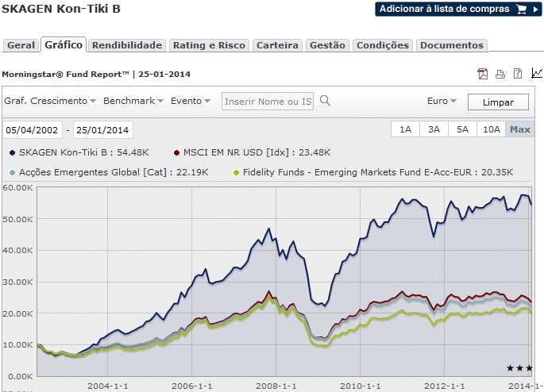Click the SKAGEN Kon-Tiki B page title
The height and width of the screenshot is (392, 544).
61,9
